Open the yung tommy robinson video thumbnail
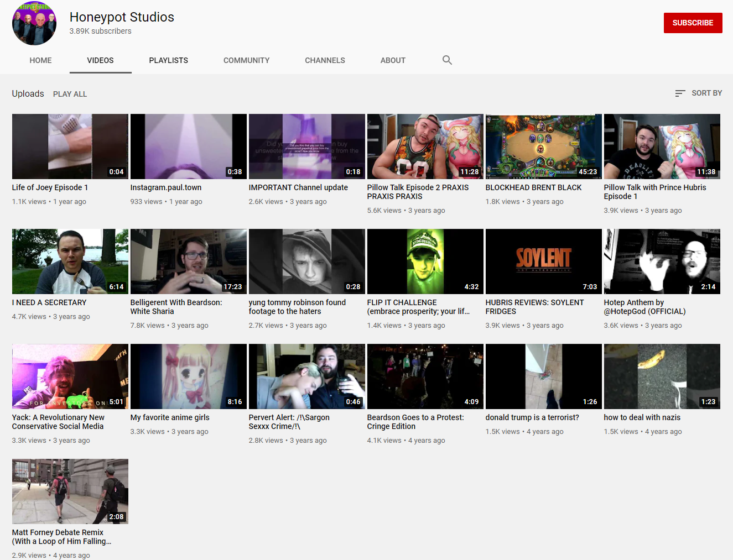Viewport: 733px width, 560px height. coord(307,261)
